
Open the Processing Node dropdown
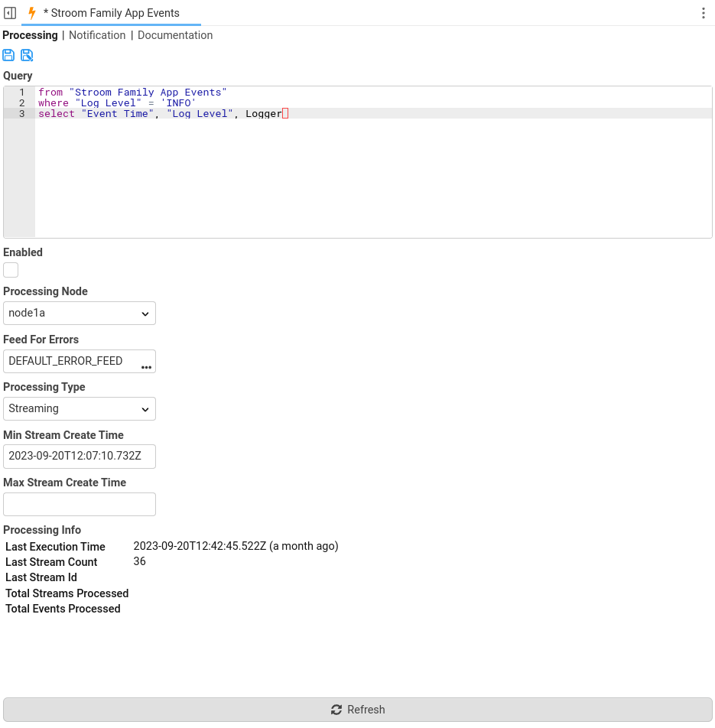click(80, 313)
